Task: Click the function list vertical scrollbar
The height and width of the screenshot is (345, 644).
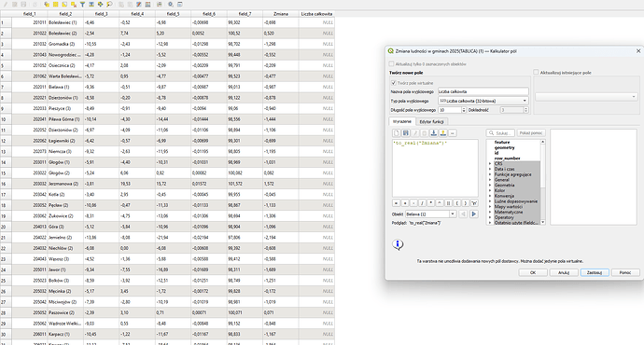Action: (542, 182)
